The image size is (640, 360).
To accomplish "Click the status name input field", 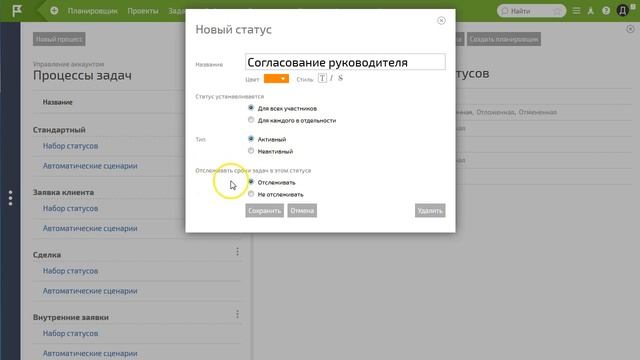I will click(x=345, y=62).
